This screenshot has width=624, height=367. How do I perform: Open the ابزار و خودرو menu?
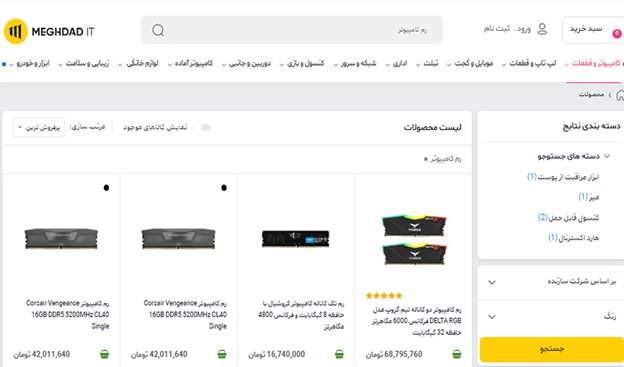coord(29,63)
